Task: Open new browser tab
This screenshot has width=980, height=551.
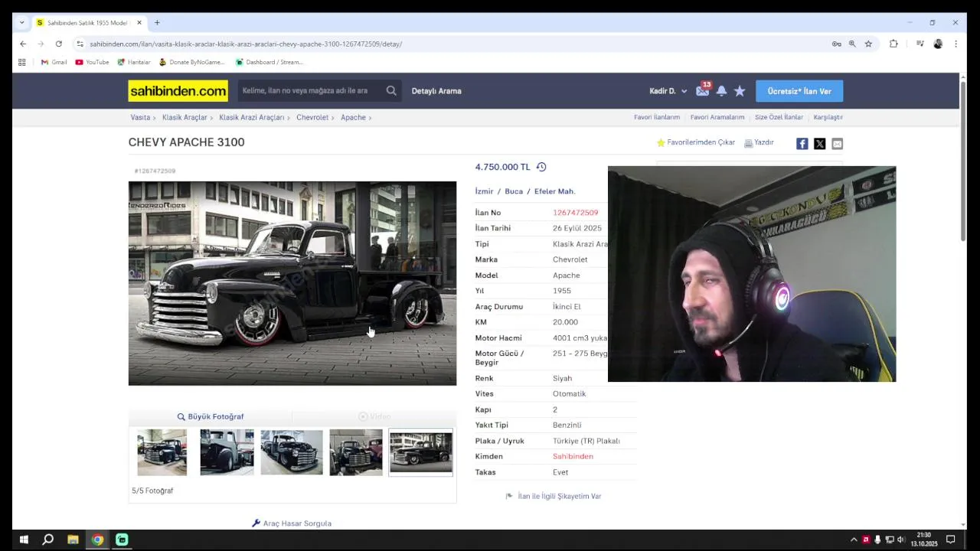Action: (157, 22)
